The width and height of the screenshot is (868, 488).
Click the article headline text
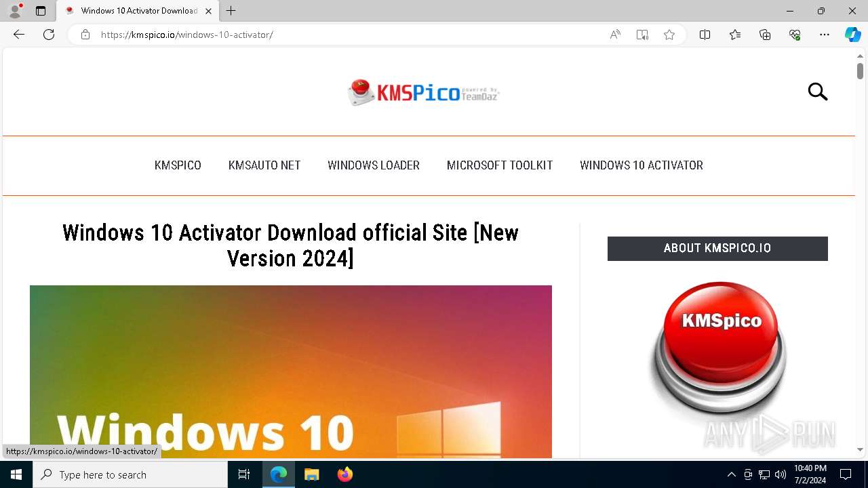pos(291,245)
